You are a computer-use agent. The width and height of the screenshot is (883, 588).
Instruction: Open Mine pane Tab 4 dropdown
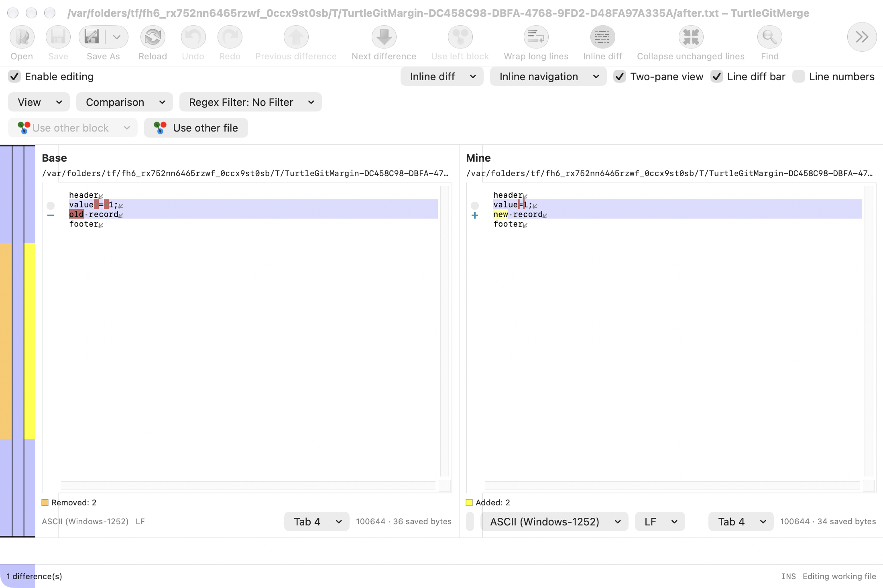741,521
